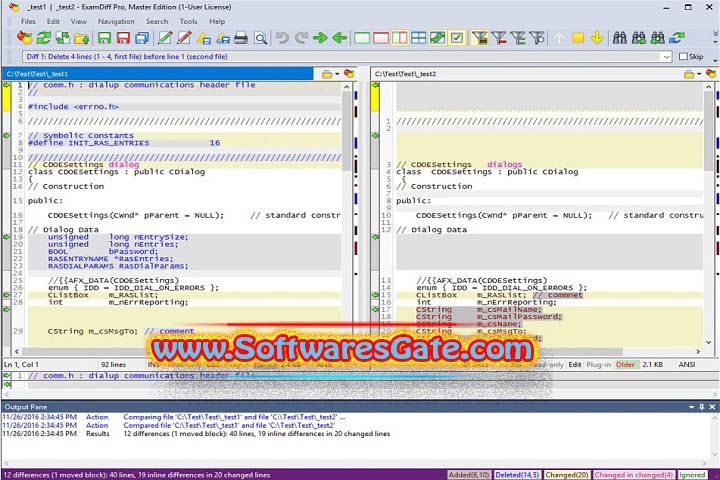Image resolution: width=720 pixels, height=480 pixels.
Task: Click the yellow down arrow toolbar icon
Action: (597, 38)
